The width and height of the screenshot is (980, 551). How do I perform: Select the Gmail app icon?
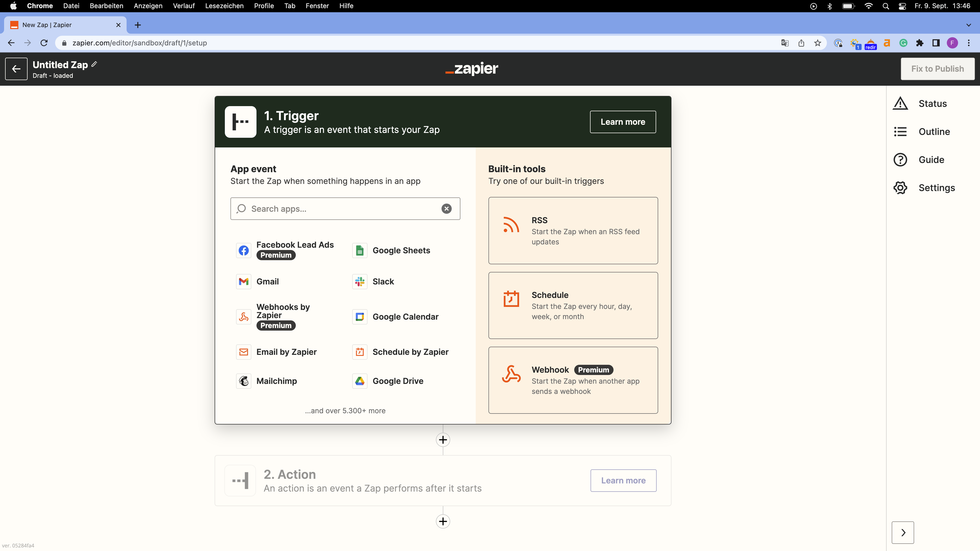pos(243,281)
